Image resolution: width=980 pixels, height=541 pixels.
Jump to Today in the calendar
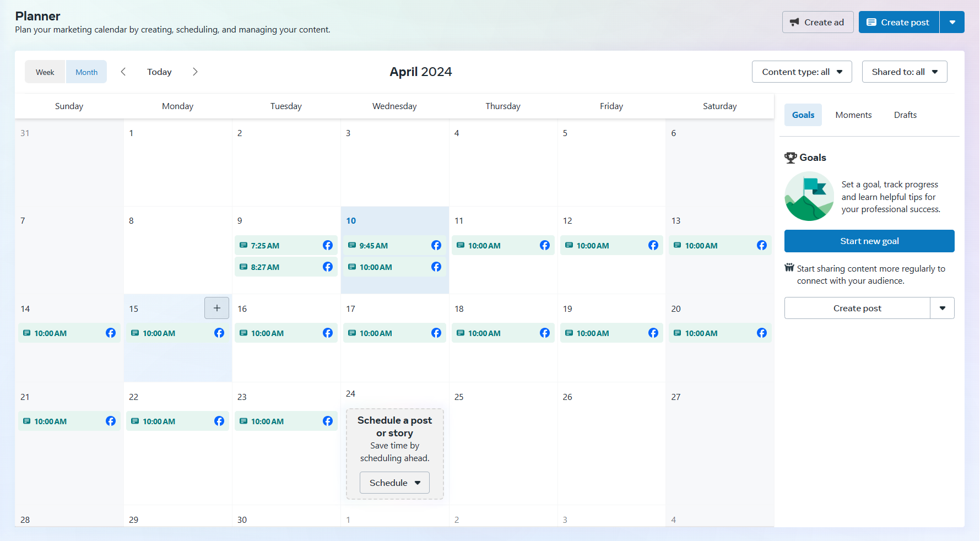click(159, 72)
